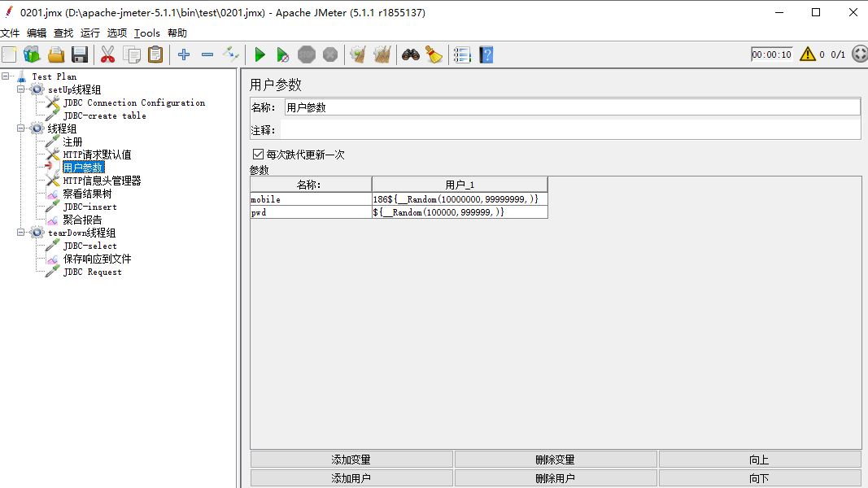Click the 添加变量 button
This screenshot has width=868, height=488.
pos(351,459)
